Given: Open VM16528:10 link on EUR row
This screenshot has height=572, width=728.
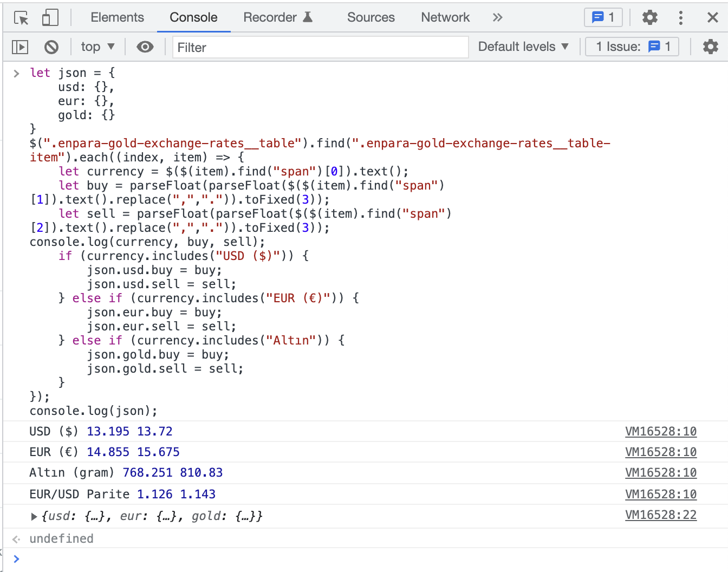Looking at the screenshot, I should tap(661, 452).
